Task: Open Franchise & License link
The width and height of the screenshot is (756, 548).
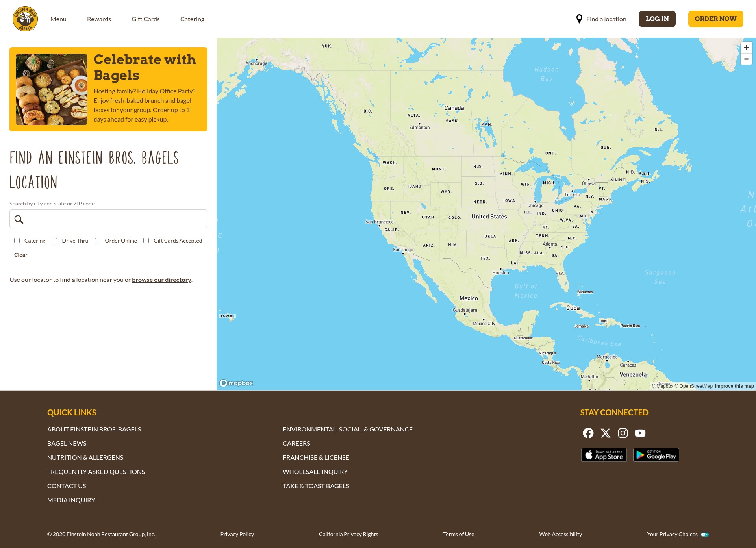Action: [x=316, y=457]
